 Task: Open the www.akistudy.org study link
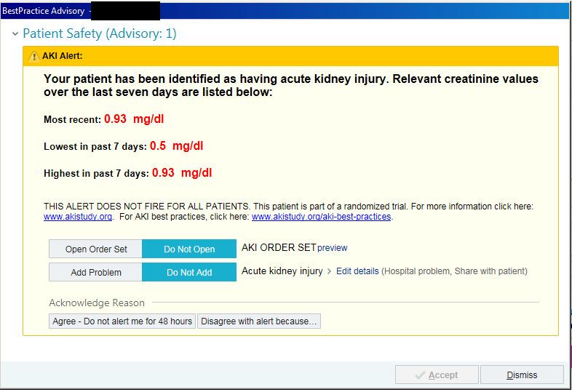[78, 217]
